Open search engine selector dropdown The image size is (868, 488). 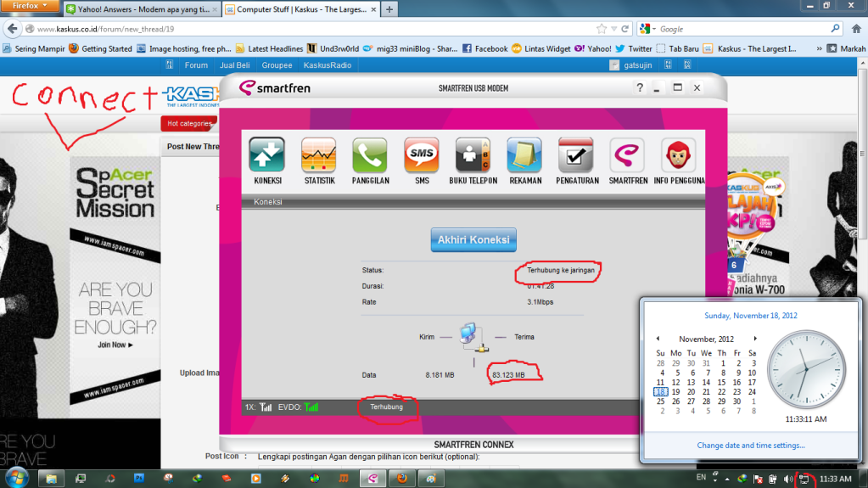point(647,29)
